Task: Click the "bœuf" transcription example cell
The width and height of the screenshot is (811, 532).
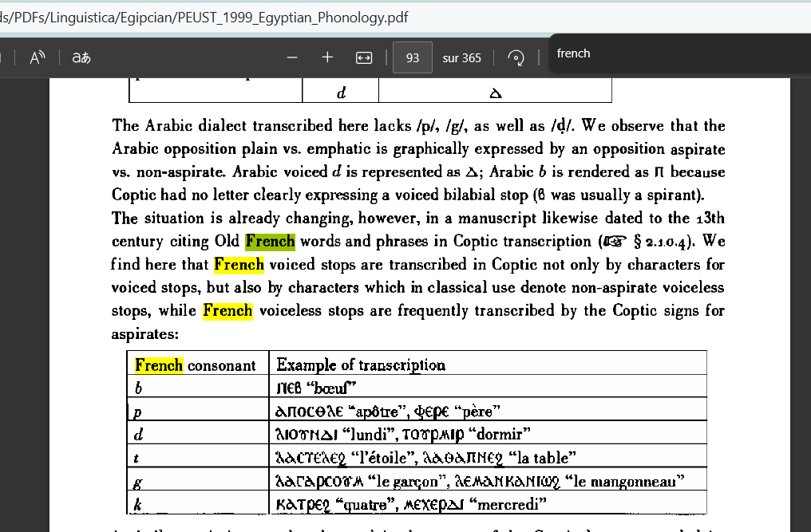Action: (315, 388)
